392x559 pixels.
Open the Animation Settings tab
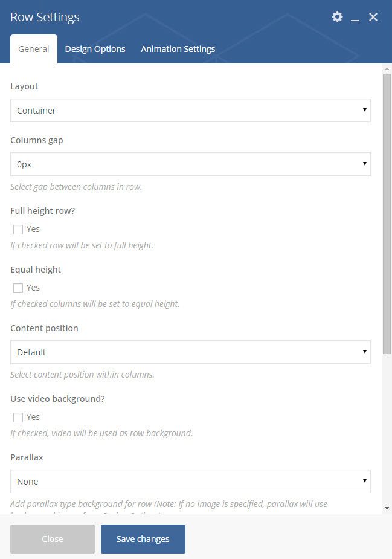click(x=178, y=49)
